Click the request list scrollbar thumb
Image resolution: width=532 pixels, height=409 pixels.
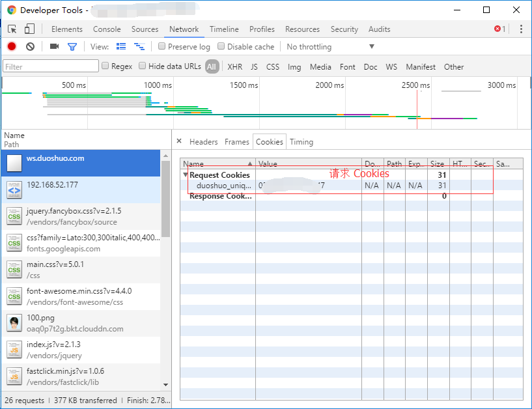click(x=165, y=199)
